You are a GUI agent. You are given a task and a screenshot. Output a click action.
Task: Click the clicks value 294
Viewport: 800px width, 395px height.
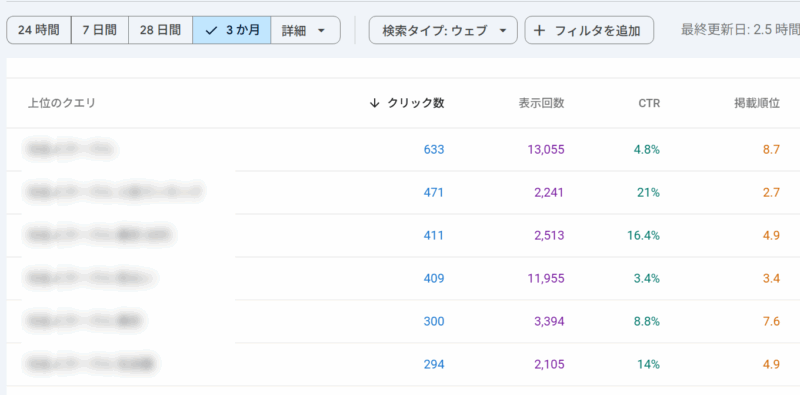[434, 364]
